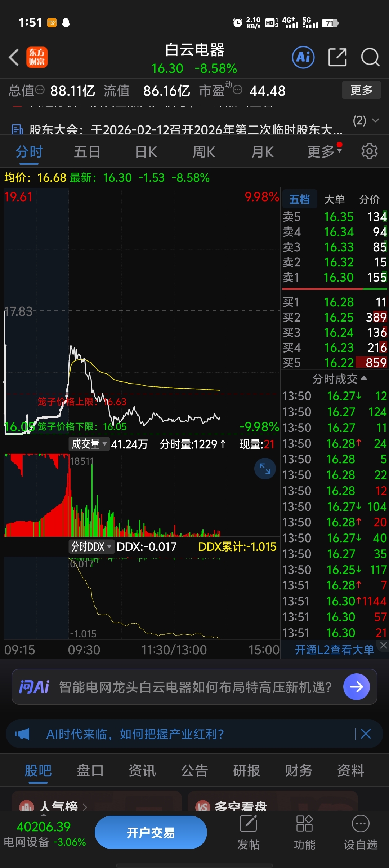
Task: Tap the megaphone announcement icon
Action: [x=22, y=734]
